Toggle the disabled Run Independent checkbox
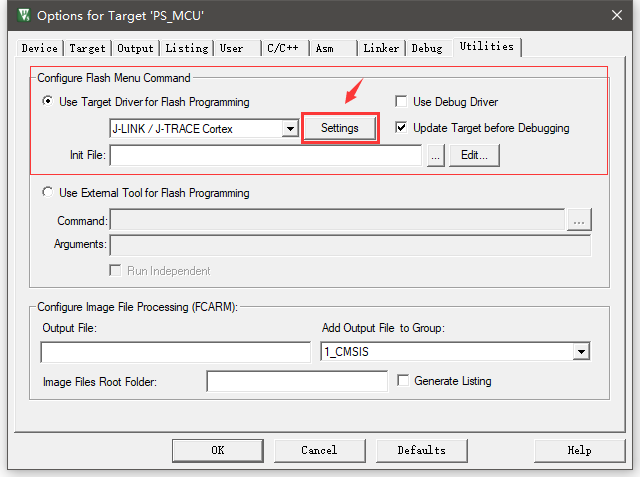The width and height of the screenshot is (640, 477). pyautogui.click(x=116, y=270)
